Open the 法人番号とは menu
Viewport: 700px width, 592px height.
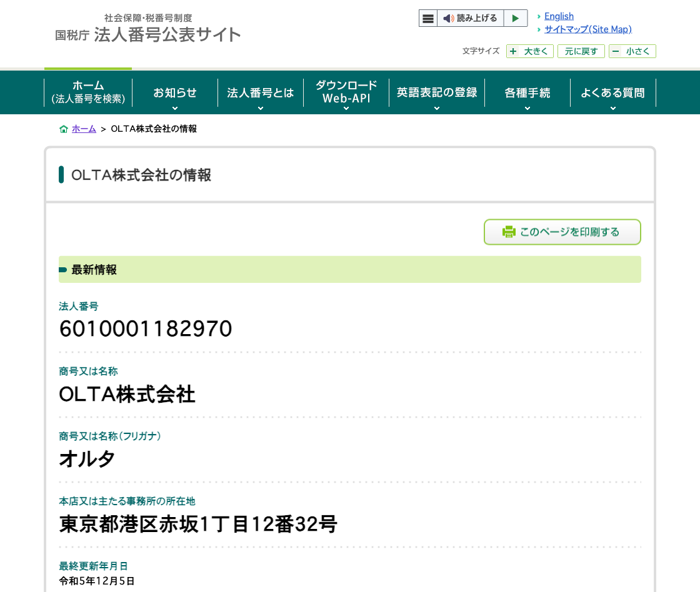tap(260, 92)
